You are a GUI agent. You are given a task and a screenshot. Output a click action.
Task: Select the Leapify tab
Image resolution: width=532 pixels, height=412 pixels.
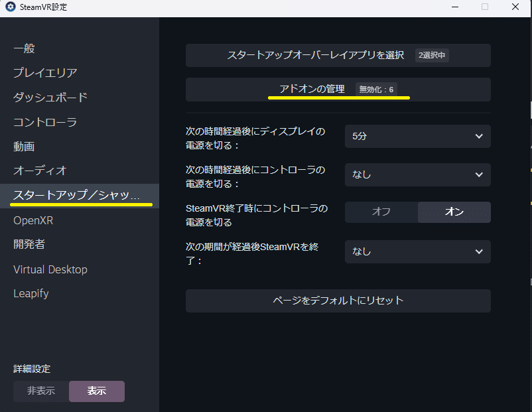point(31,293)
